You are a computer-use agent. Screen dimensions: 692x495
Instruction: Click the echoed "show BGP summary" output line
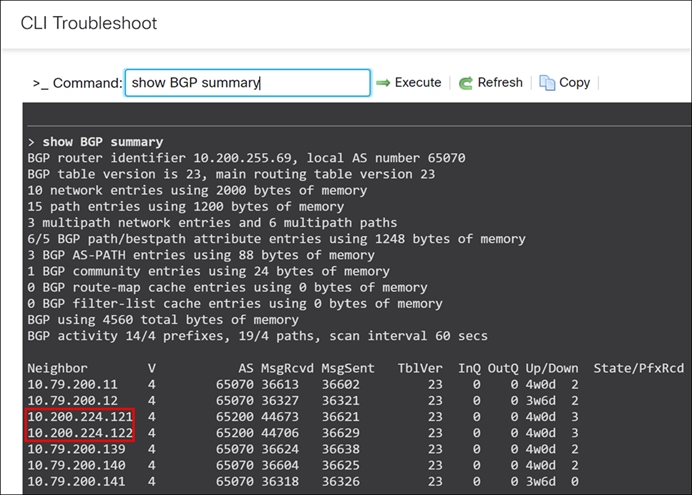coord(102,142)
